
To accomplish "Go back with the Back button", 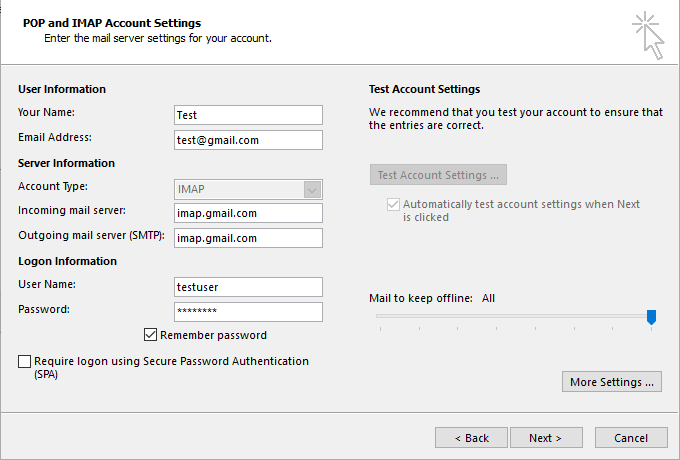I will click(471, 438).
